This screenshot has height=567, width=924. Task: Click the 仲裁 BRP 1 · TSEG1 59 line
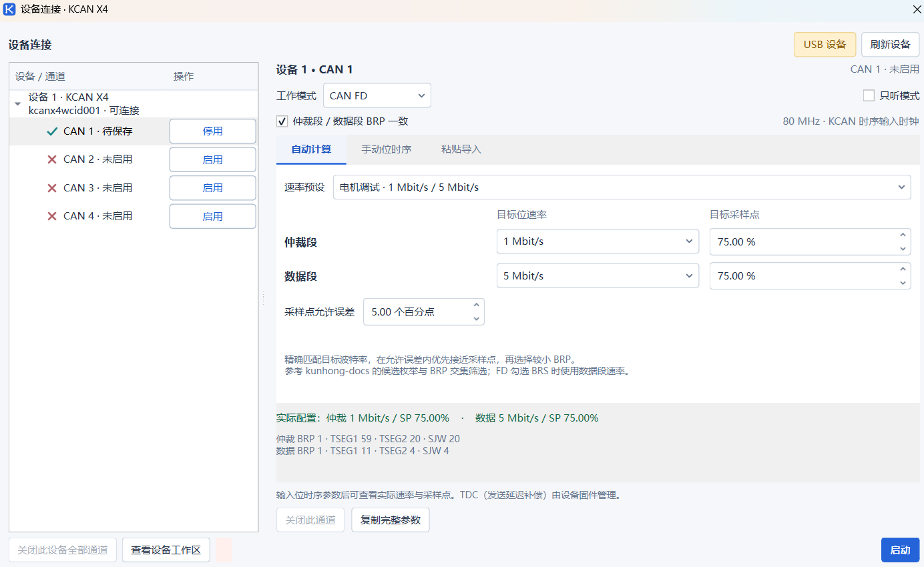[x=368, y=439]
